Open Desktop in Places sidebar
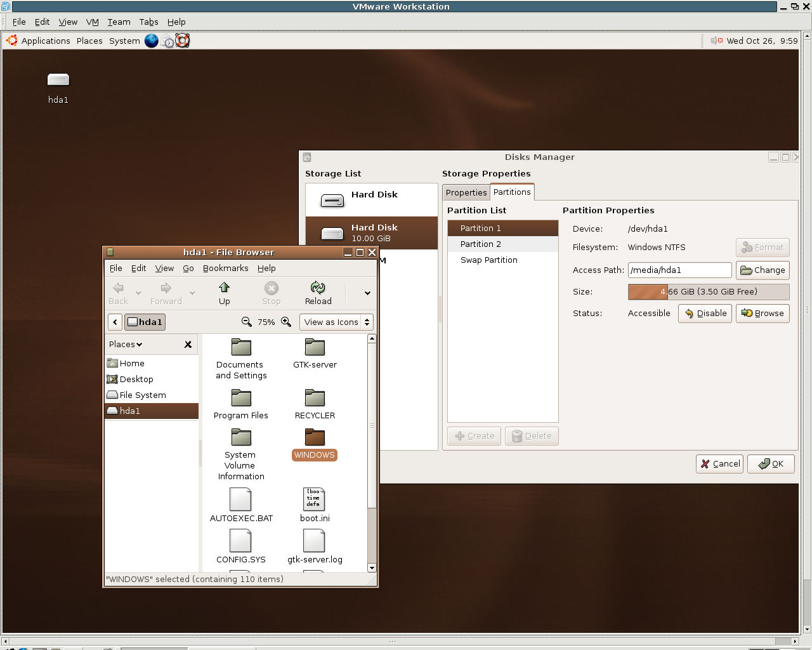The image size is (812, 650). tap(152, 379)
